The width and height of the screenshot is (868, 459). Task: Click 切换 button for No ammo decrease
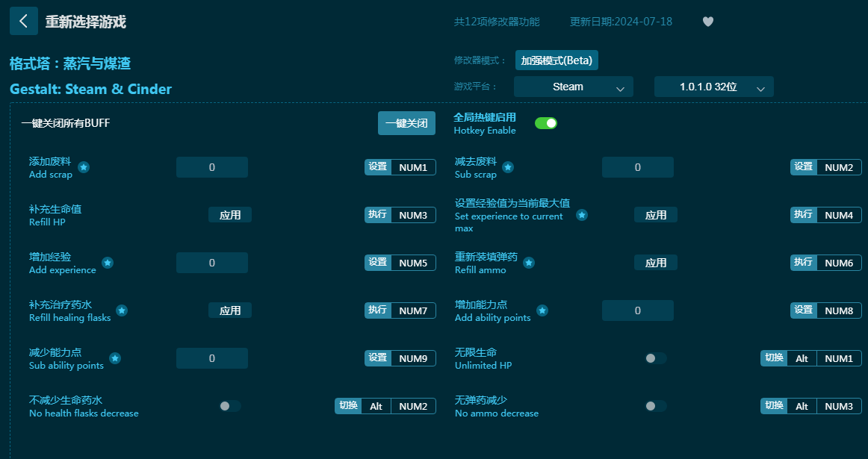click(774, 407)
